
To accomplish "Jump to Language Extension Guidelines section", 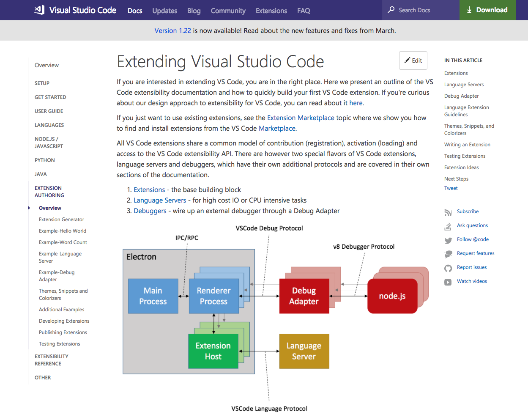I will [x=466, y=111].
